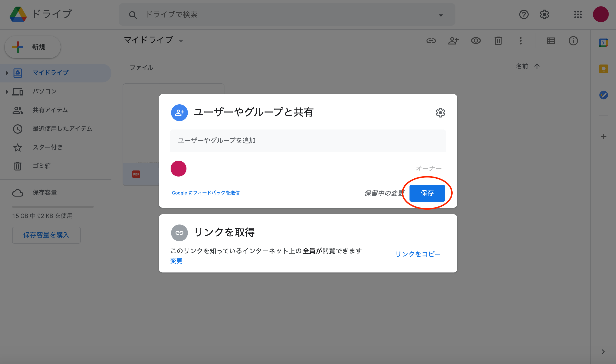Open the help question mark icon
The width and height of the screenshot is (616, 364).
[524, 14]
